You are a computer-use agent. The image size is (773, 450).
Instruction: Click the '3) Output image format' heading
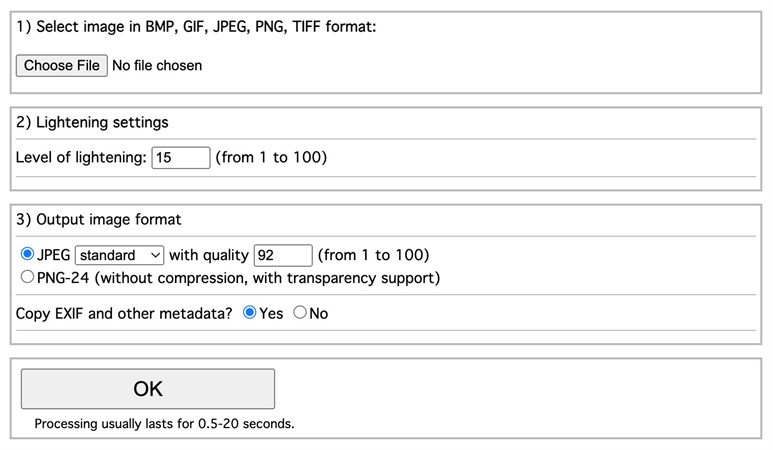point(98,219)
